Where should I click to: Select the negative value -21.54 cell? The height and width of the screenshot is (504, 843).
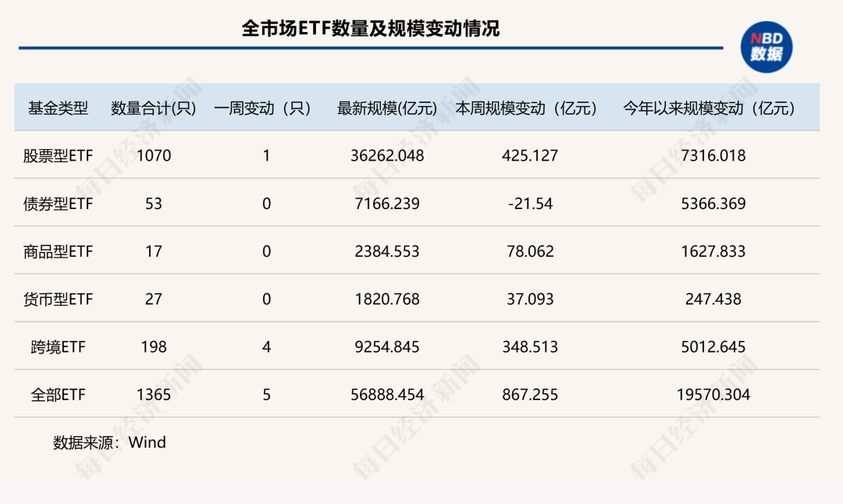click(530, 204)
